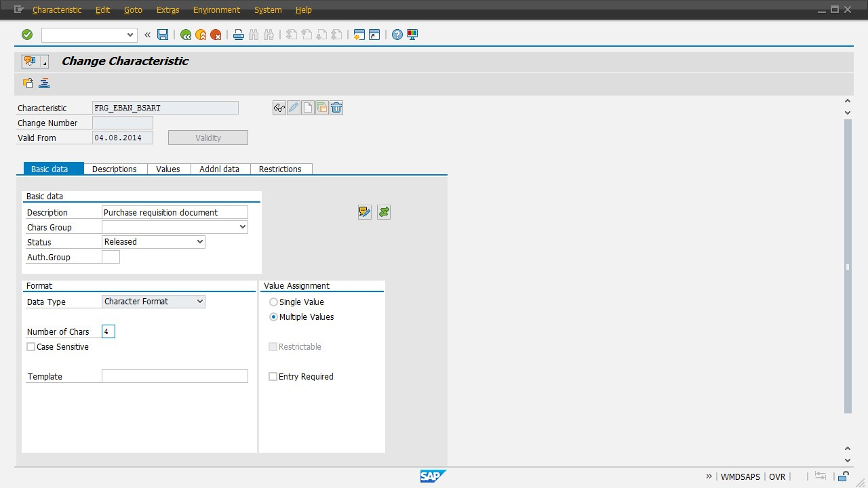Image resolution: width=868 pixels, height=488 pixels.
Task: Switch to the Values tab
Action: pos(168,169)
